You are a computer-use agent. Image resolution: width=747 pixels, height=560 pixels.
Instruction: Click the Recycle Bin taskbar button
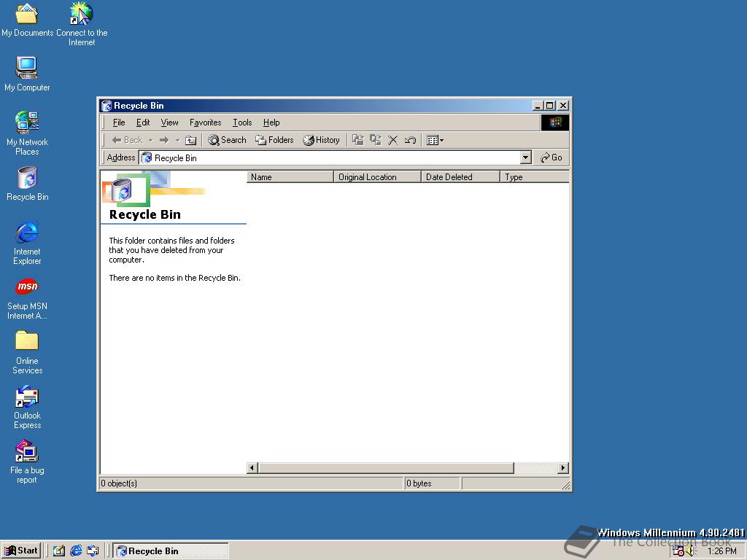[x=171, y=551]
